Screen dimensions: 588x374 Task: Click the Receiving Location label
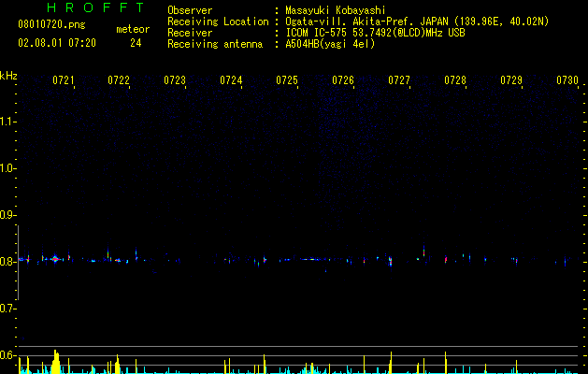click(218, 22)
